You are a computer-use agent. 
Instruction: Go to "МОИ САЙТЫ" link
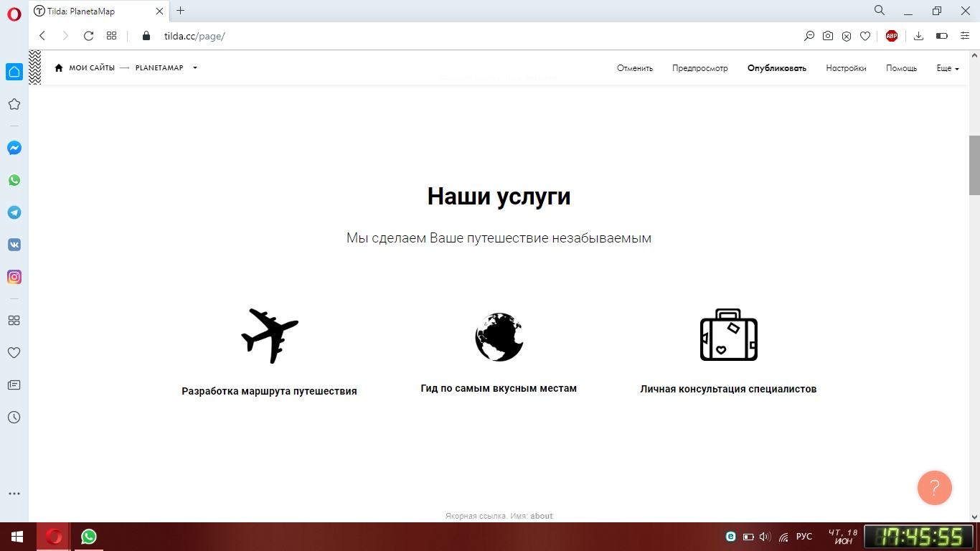91,68
